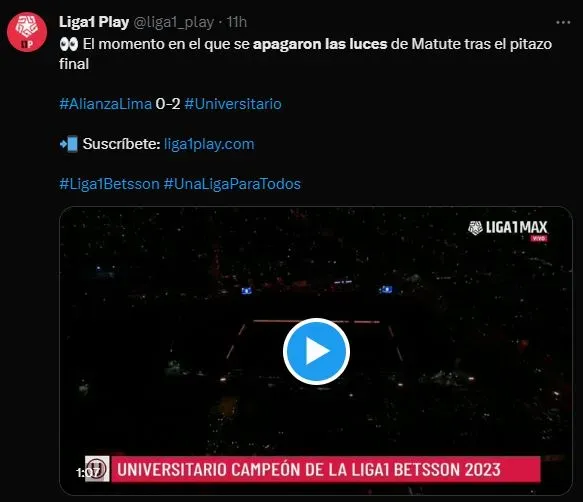Open the three-dot more options menu

563,23
